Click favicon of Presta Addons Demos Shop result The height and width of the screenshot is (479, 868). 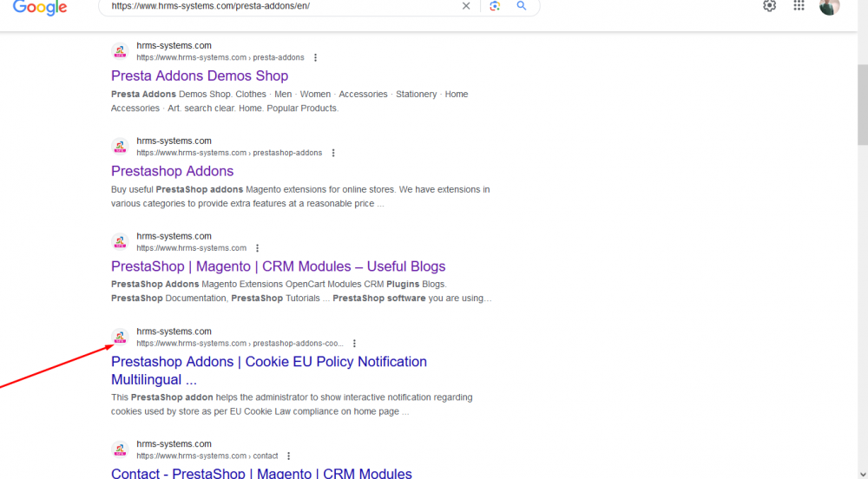[120, 51]
